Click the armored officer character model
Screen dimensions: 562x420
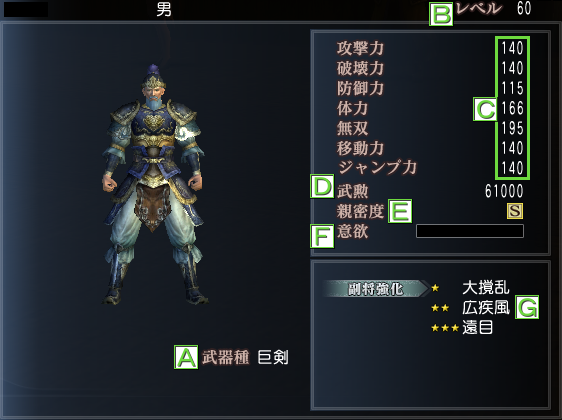pyautogui.click(x=154, y=185)
